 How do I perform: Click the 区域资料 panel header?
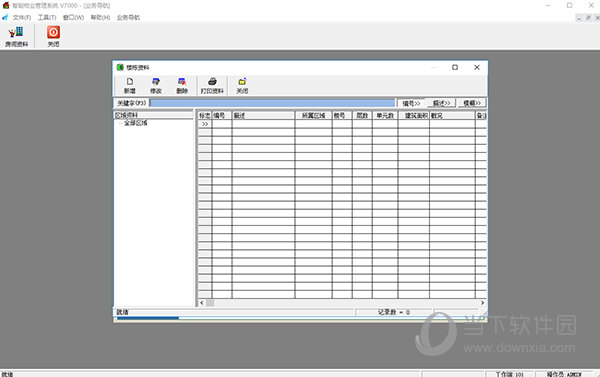[153, 115]
